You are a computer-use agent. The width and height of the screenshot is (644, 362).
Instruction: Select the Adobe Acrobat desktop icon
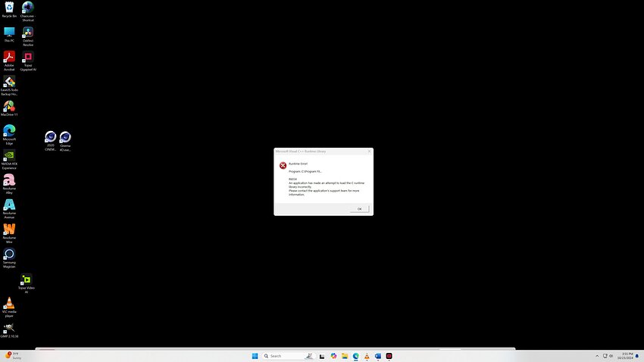point(9,61)
